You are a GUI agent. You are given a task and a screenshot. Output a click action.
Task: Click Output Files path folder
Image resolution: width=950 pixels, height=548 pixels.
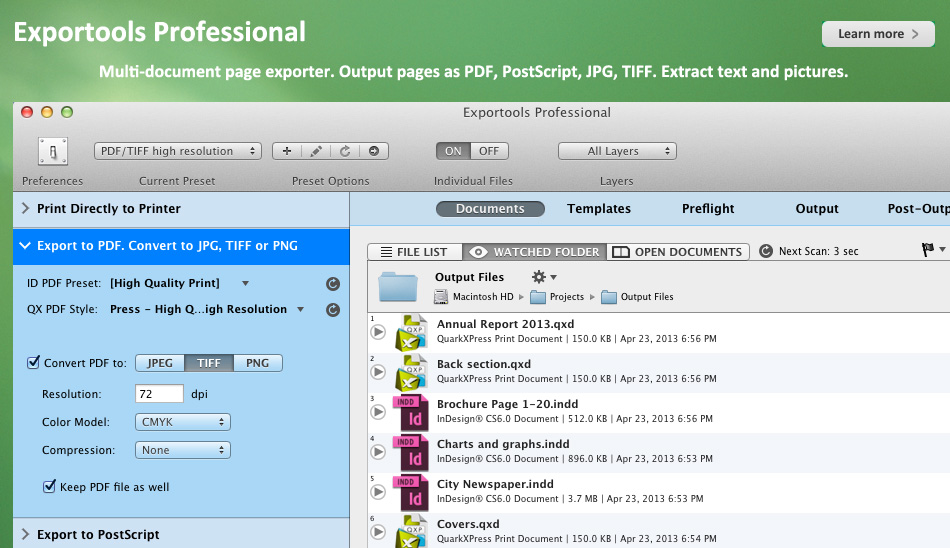tap(609, 297)
